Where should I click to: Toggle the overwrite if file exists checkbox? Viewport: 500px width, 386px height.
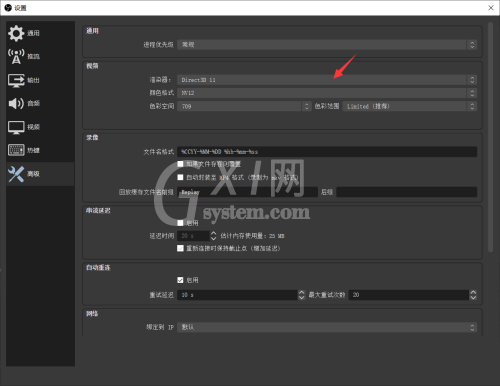tap(180, 164)
